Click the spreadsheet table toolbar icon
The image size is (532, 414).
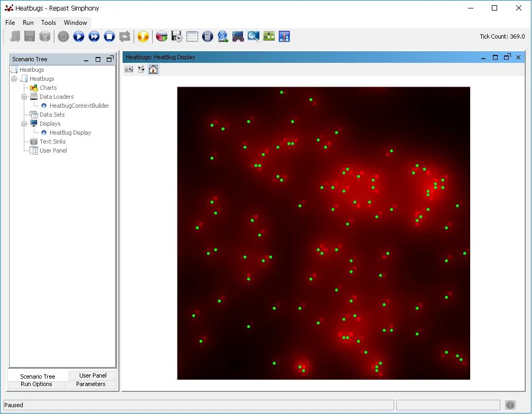click(x=192, y=36)
